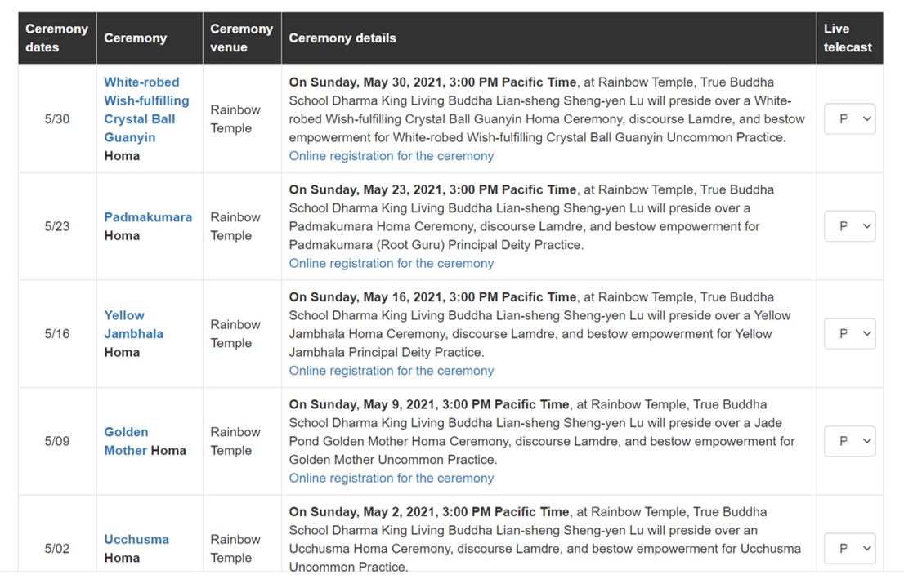
Task: Click online registration link for May 16 ceremony
Action: (392, 371)
